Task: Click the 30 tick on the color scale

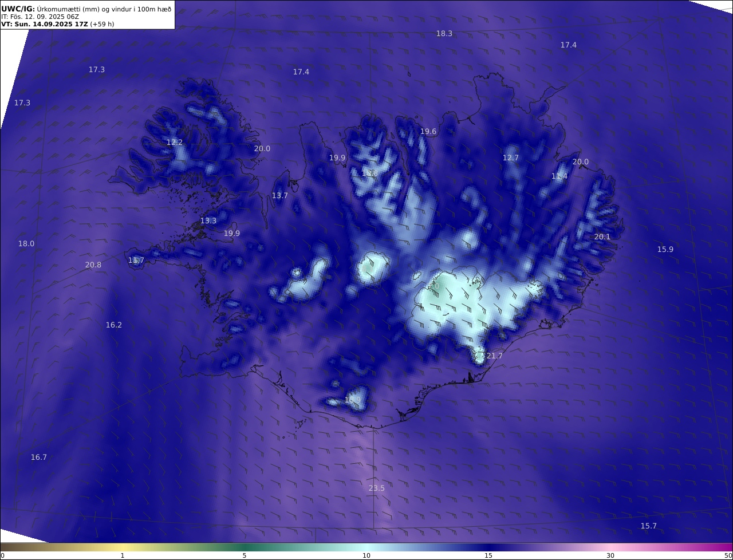Action: (610, 555)
